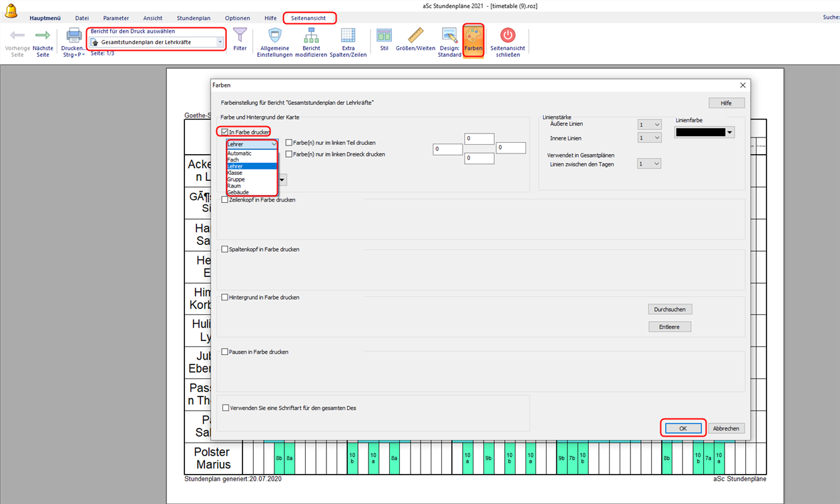Choose Gebäude in color list
840x504 pixels.
tap(251, 192)
